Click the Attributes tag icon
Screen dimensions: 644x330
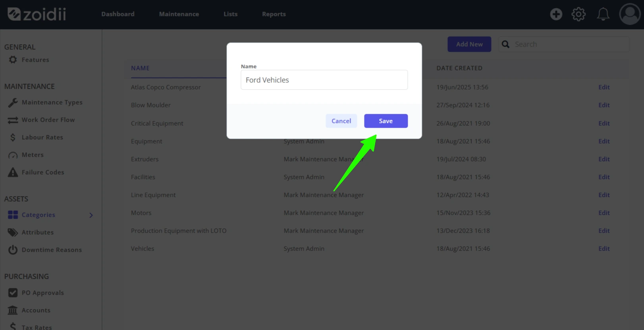(x=13, y=232)
